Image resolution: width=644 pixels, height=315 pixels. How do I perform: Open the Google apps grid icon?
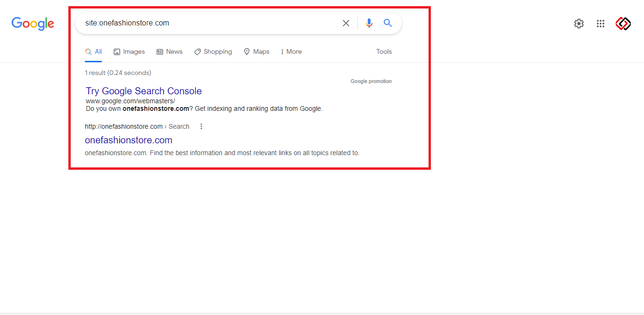point(600,24)
